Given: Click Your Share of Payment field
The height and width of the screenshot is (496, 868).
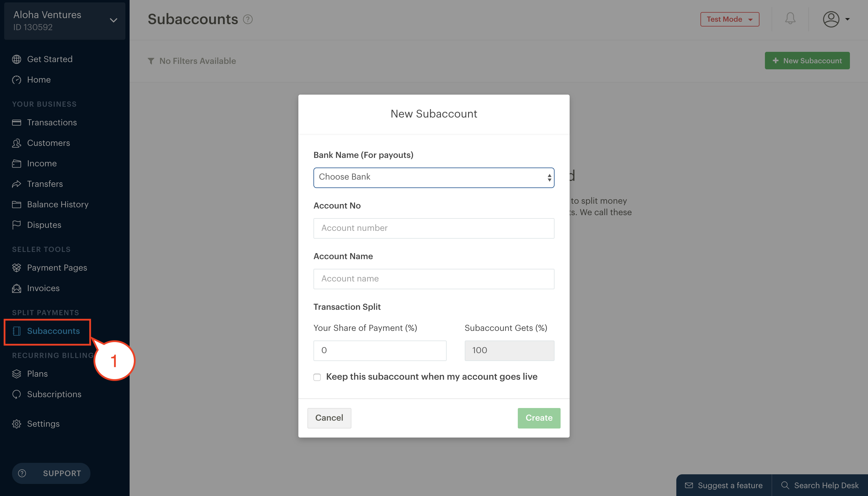Looking at the screenshot, I should click(380, 350).
